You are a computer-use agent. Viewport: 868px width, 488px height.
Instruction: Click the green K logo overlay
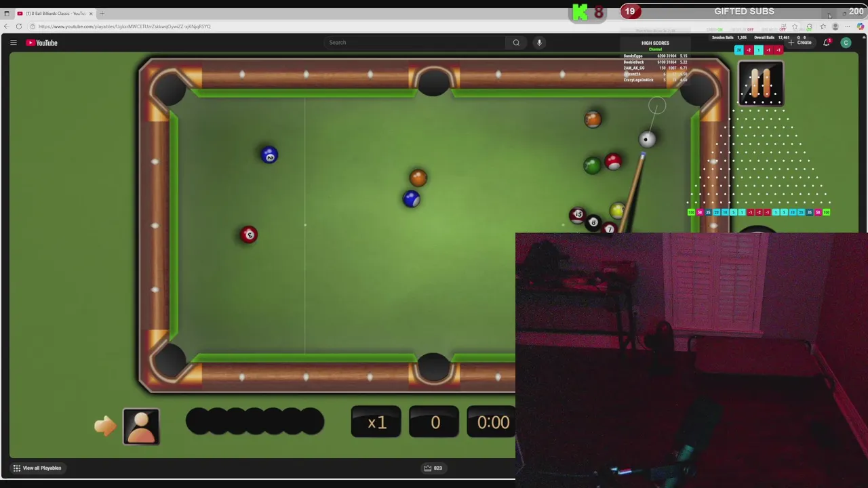[580, 12]
